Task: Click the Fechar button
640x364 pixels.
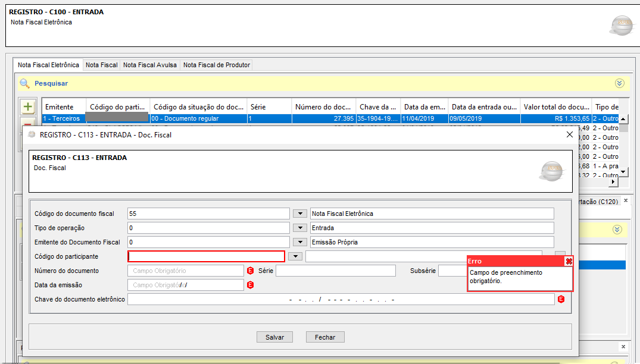Action: point(325,337)
